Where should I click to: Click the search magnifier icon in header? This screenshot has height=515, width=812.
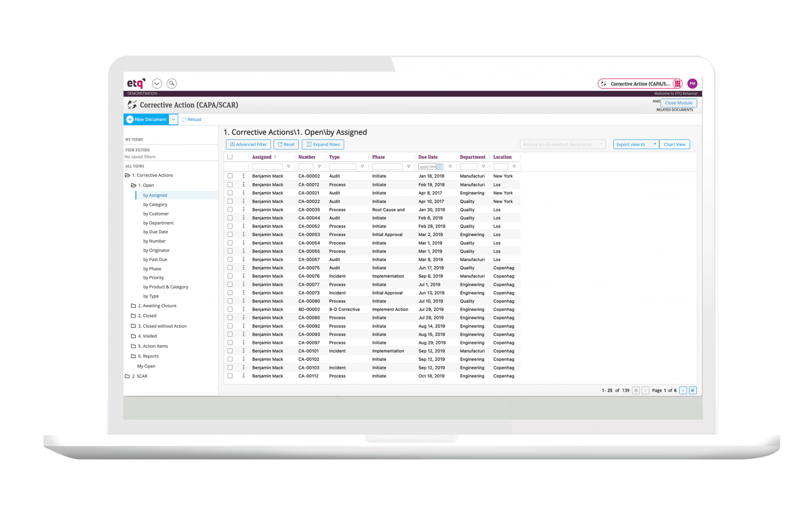(172, 83)
